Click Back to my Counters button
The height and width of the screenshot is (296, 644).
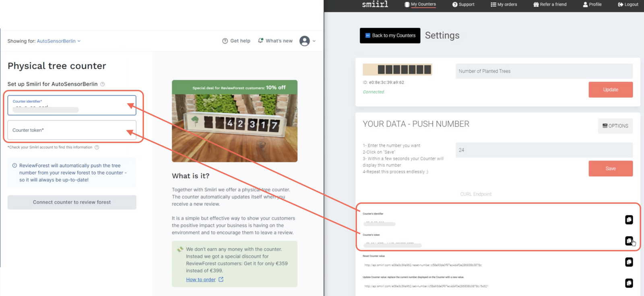coord(390,35)
